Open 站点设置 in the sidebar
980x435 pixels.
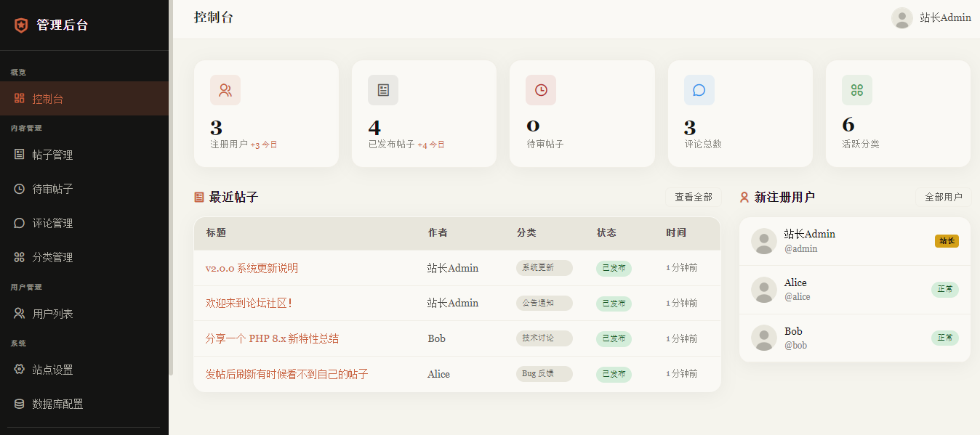pos(84,369)
